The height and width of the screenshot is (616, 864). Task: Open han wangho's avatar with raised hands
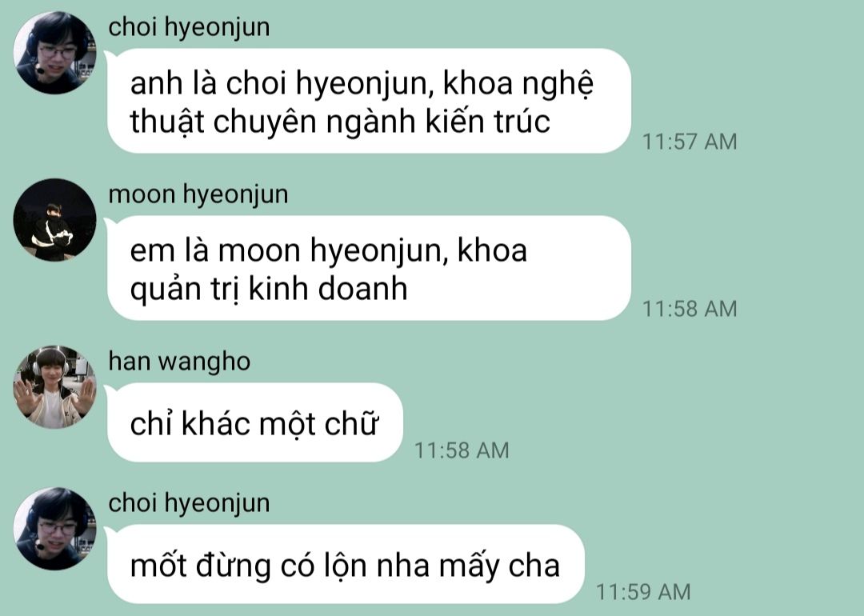pos(54,386)
